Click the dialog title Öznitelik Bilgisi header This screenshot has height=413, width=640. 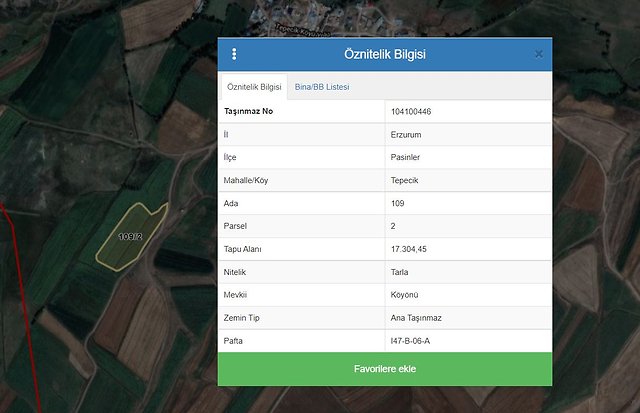tap(385, 54)
